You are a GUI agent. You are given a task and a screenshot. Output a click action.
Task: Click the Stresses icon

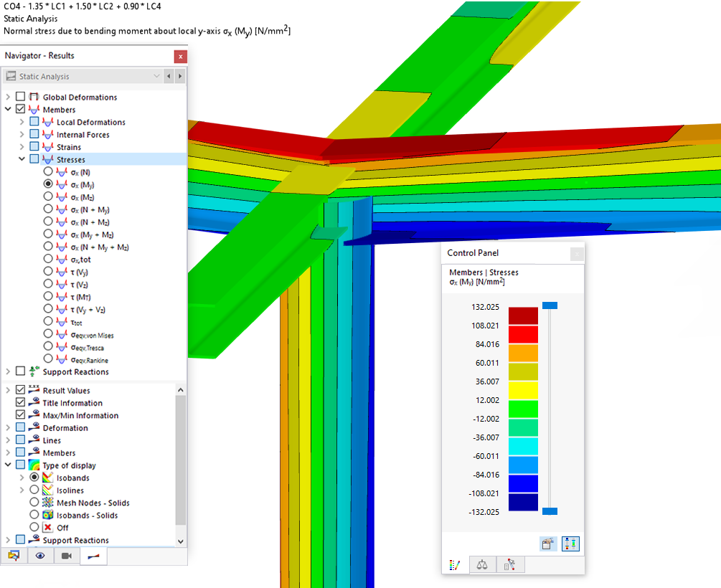click(x=48, y=159)
